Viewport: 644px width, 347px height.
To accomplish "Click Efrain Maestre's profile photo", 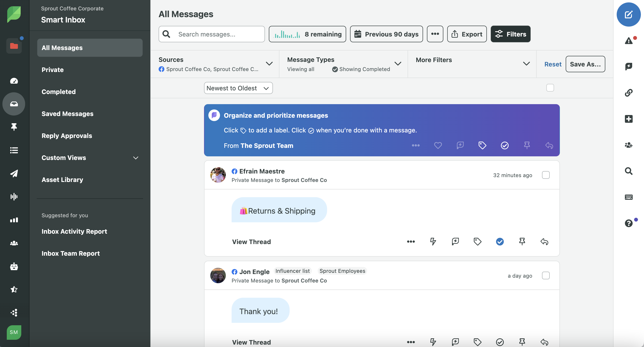I will tap(218, 175).
